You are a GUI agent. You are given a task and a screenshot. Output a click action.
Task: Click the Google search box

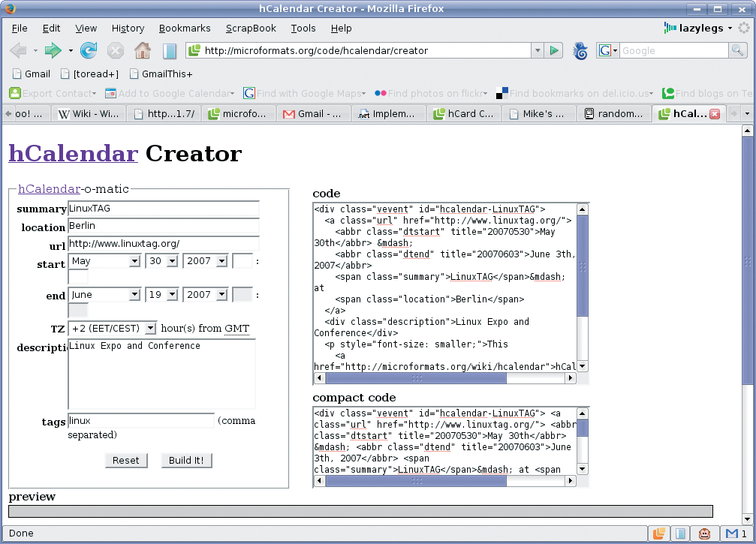pos(673,50)
